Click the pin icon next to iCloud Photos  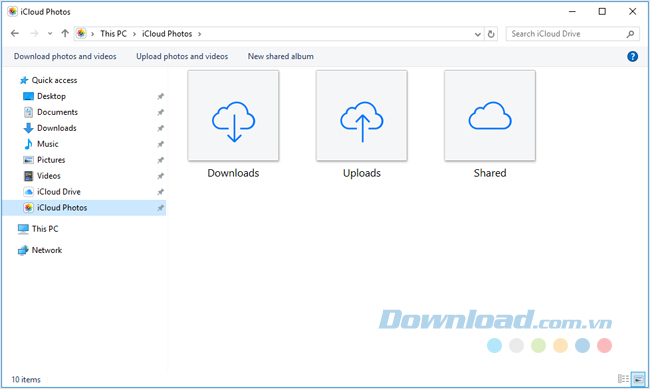tap(160, 208)
